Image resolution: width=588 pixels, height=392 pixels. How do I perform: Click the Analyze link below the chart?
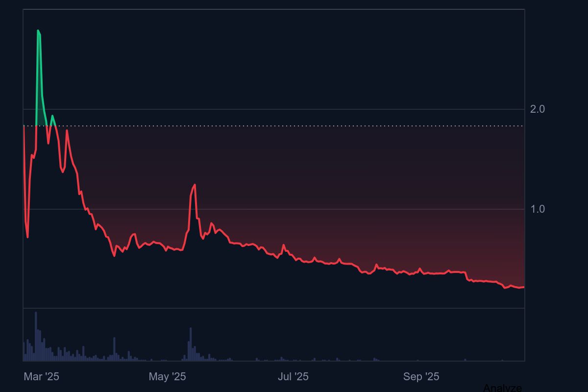(x=502, y=388)
